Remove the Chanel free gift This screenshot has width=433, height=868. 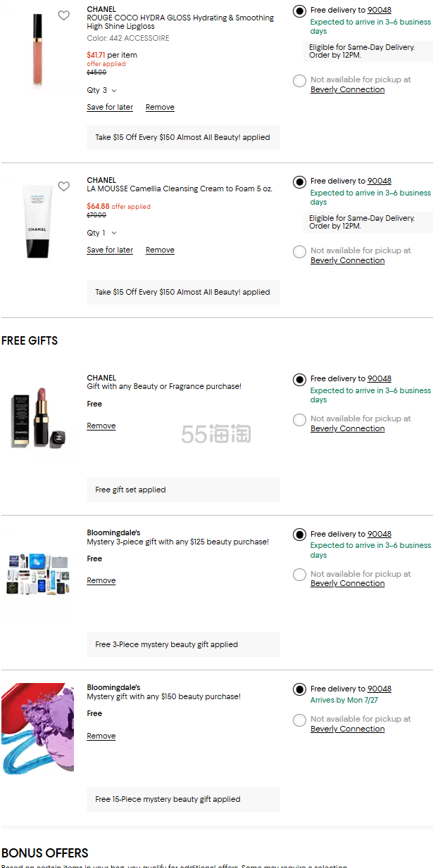pos(101,426)
